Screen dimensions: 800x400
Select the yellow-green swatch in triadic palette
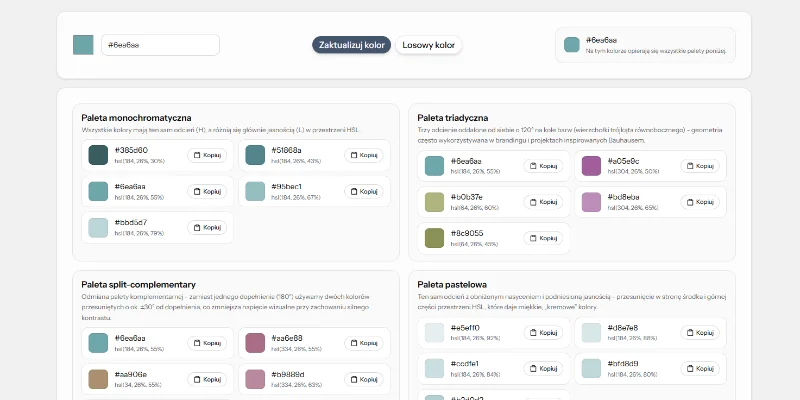pyautogui.click(x=434, y=202)
